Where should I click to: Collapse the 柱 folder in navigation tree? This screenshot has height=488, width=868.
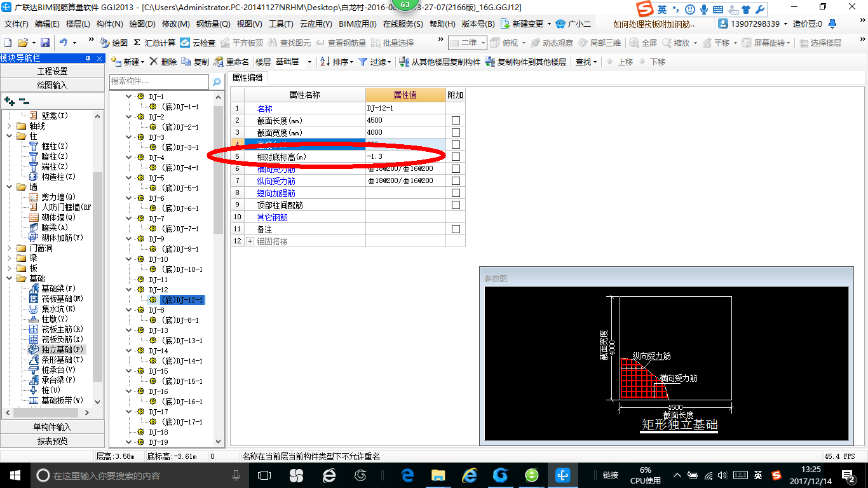point(9,136)
